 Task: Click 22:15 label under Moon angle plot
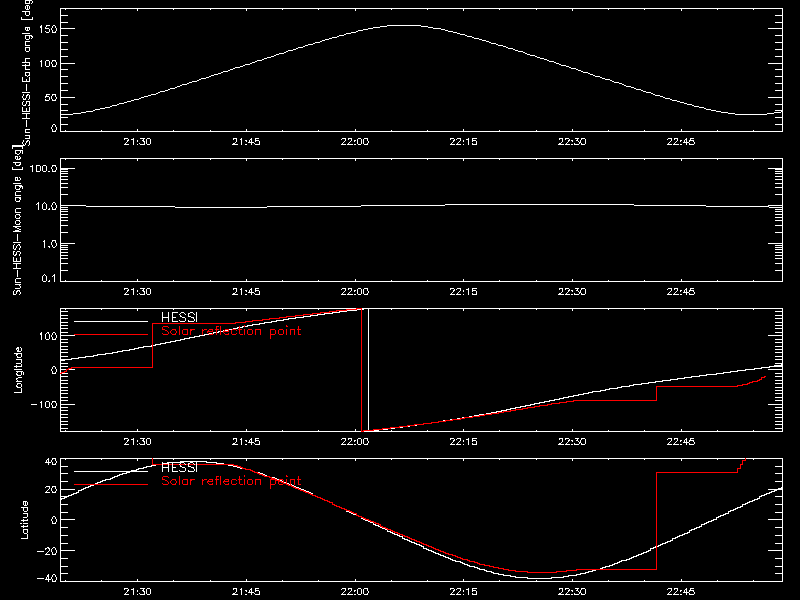(x=463, y=292)
